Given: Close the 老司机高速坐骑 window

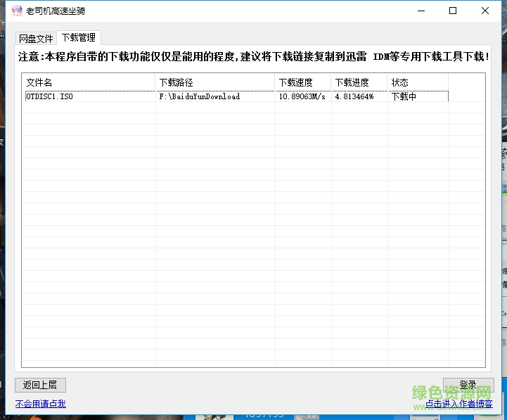Looking at the screenshot, I should pos(485,11).
